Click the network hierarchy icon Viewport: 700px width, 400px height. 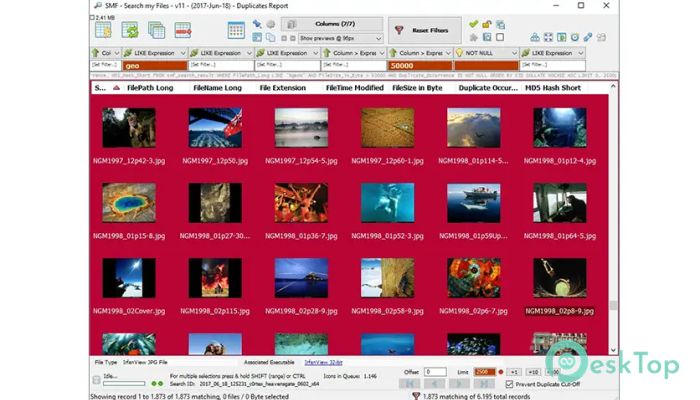tap(535, 37)
